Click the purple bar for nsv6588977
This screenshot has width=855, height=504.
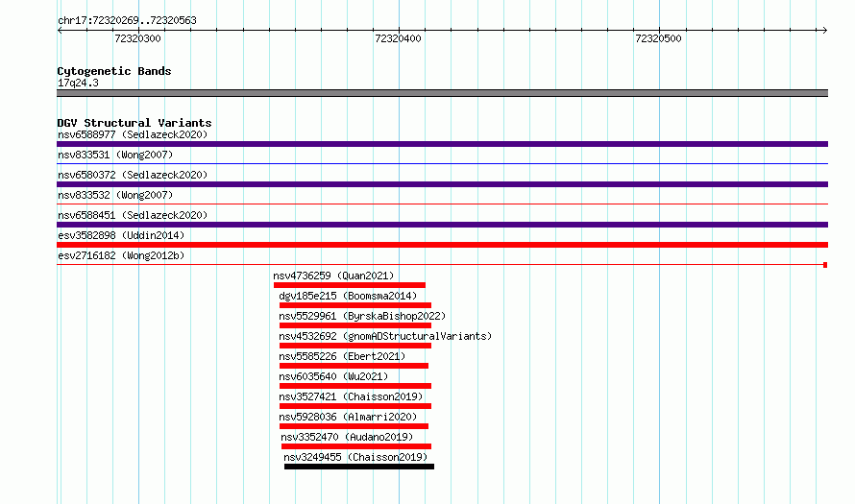[x=442, y=144]
